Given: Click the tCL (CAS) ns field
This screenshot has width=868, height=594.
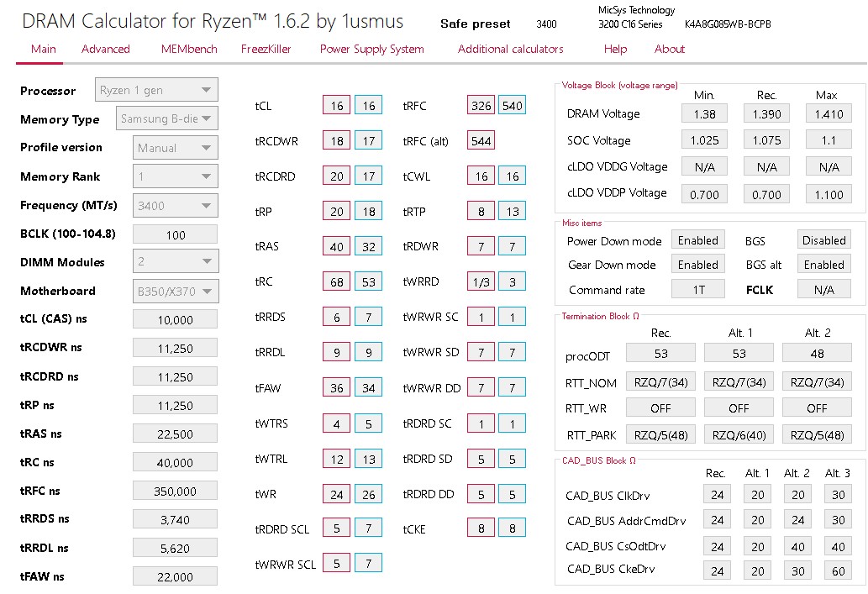Looking at the screenshot, I should click(175, 320).
